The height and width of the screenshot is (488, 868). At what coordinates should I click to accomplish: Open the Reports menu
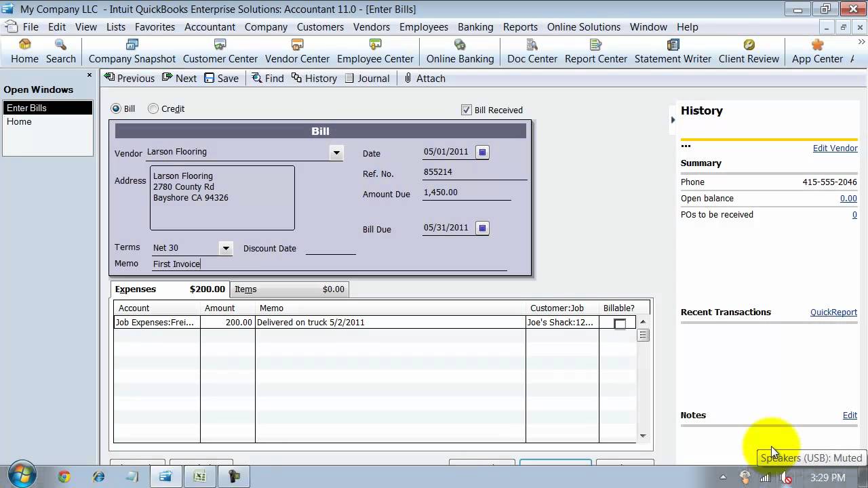(x=520, y=27)
